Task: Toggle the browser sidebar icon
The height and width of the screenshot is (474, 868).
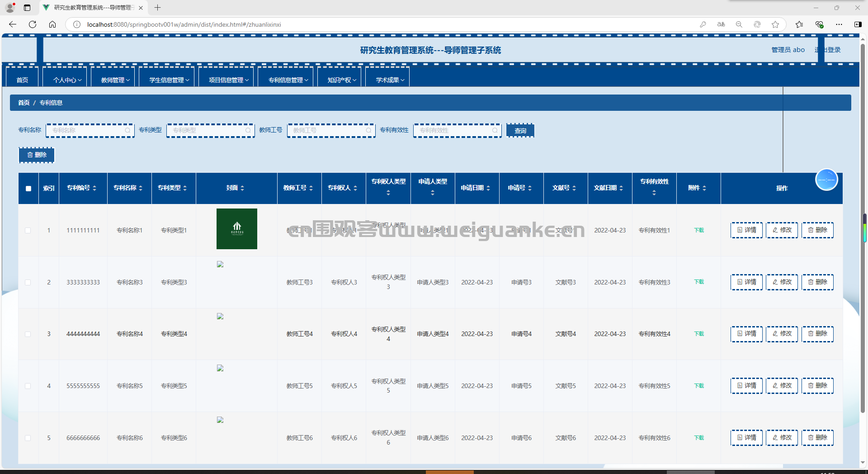Action: point(858,24)
